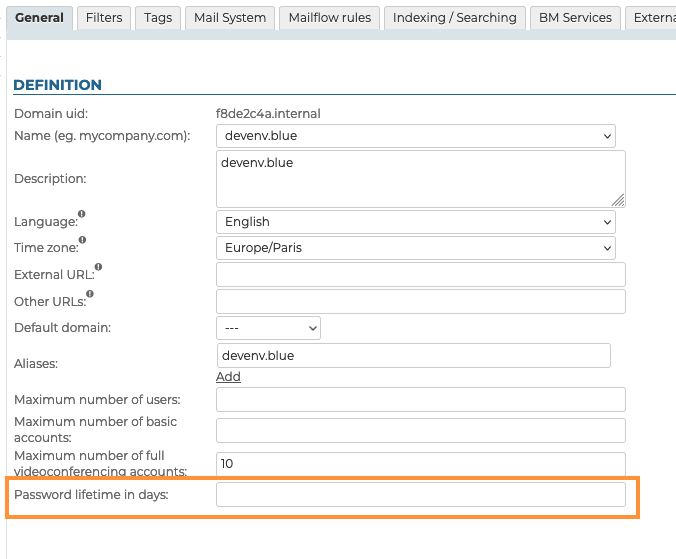Switch to the BM Services tab
The image size is (676, 559).
pos(574,18)
